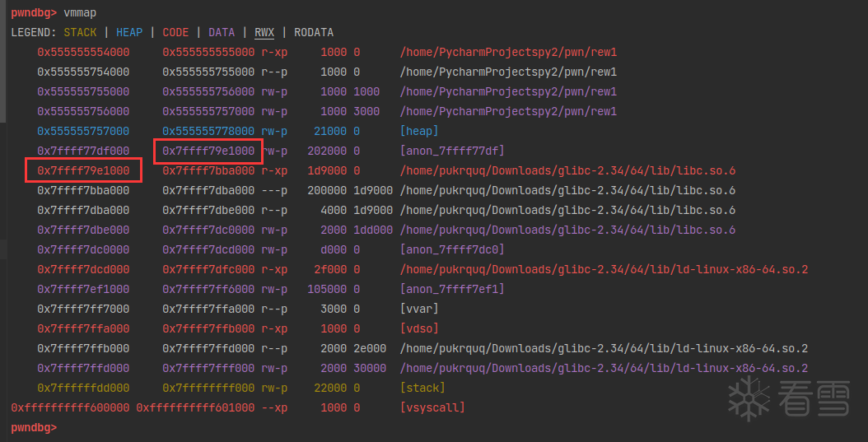Viewport: 868px width, 442px height.
Task: Click the [anon_7ffff7ef1] mapping name
Action: pos(452,290)
